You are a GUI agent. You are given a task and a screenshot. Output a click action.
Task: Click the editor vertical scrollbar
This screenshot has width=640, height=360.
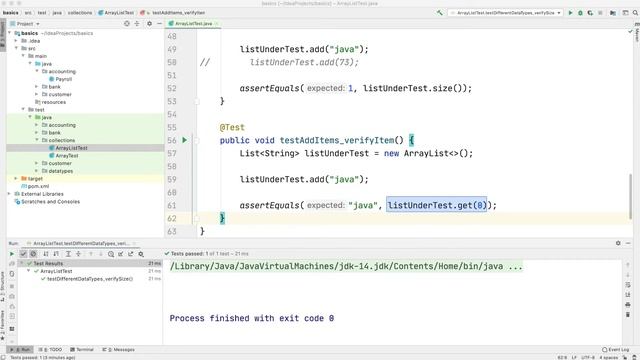point(631,196)
